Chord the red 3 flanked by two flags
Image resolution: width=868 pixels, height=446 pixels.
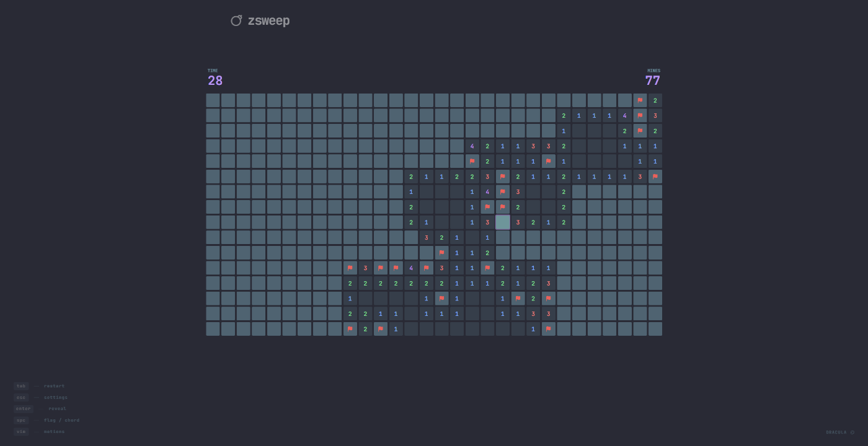point(366,268)
